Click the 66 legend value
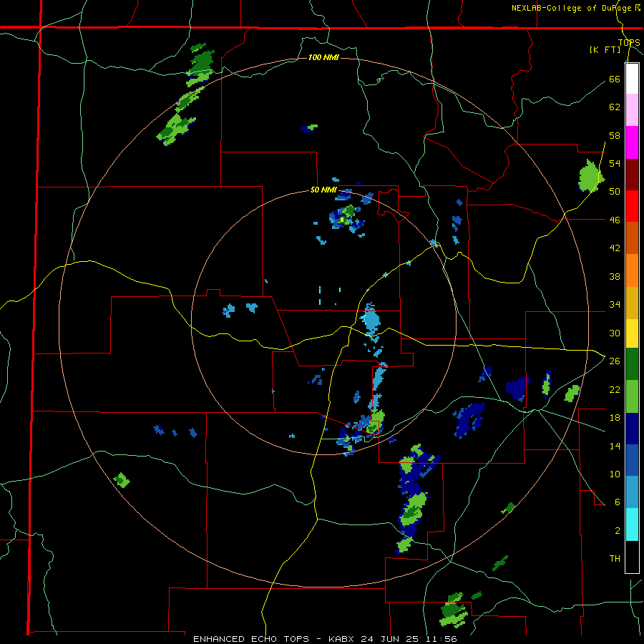 pos(615,79)
